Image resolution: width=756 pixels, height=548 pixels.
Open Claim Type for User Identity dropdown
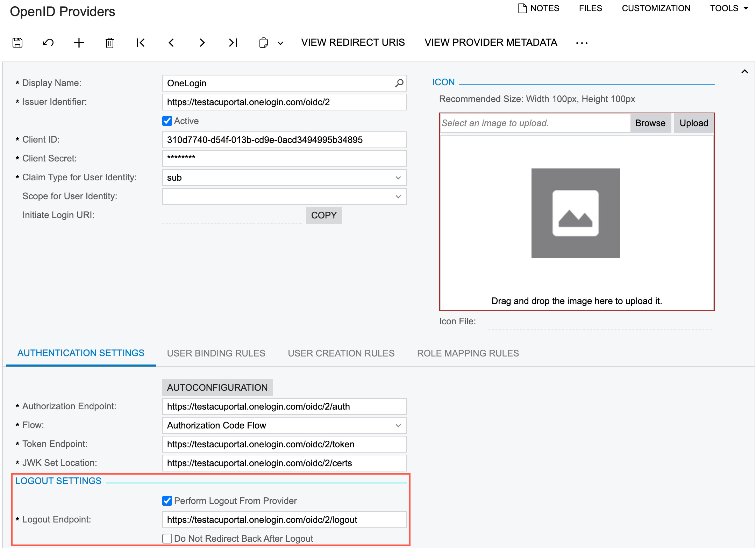398,178
